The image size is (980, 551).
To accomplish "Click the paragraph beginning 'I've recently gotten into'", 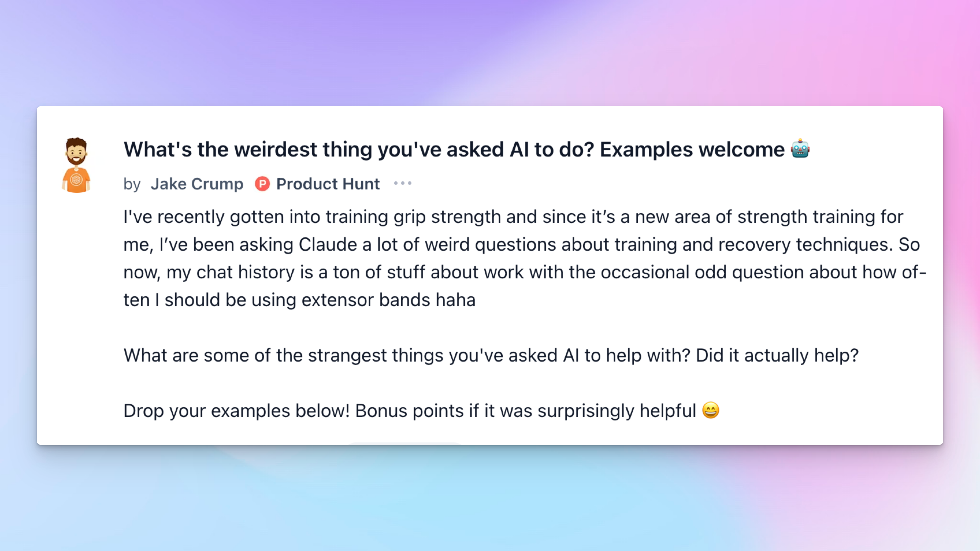I will coord(525,258).
